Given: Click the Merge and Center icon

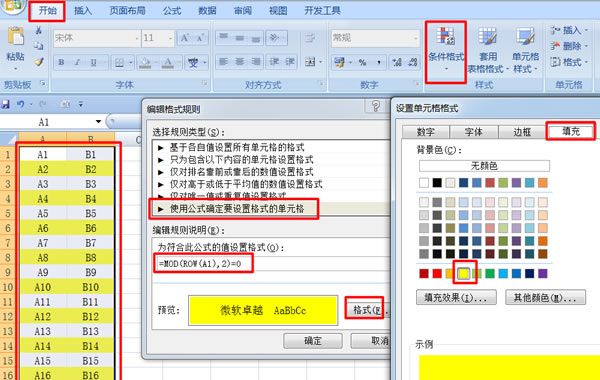Looking at the screenshot, I should (310, 62).
